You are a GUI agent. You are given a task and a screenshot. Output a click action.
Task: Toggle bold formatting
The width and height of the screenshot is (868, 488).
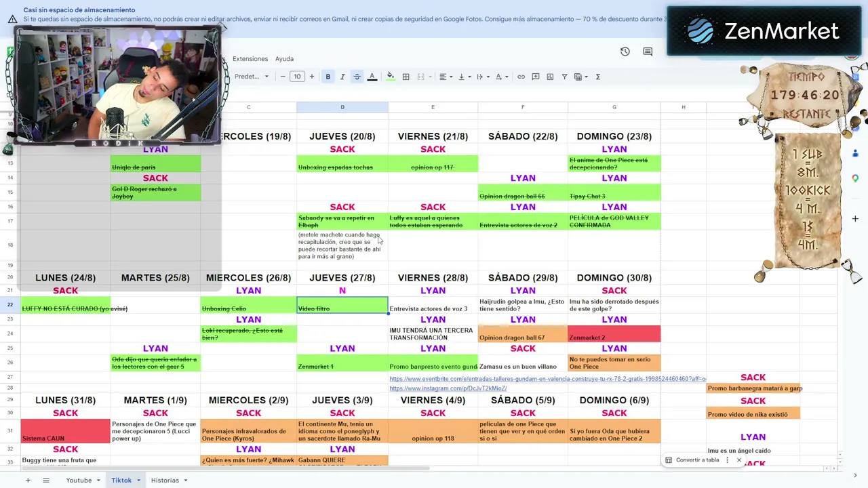coord(328,77)
